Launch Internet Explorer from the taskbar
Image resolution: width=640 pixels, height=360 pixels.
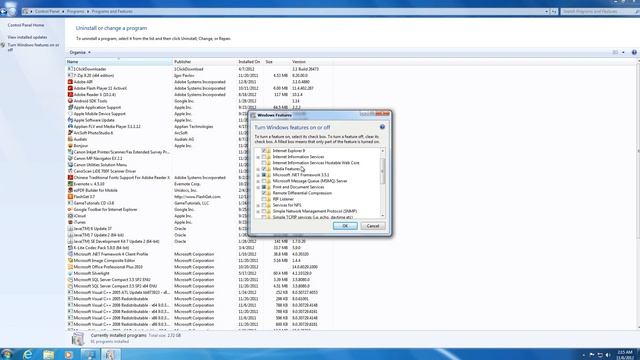tap(27, 354)
